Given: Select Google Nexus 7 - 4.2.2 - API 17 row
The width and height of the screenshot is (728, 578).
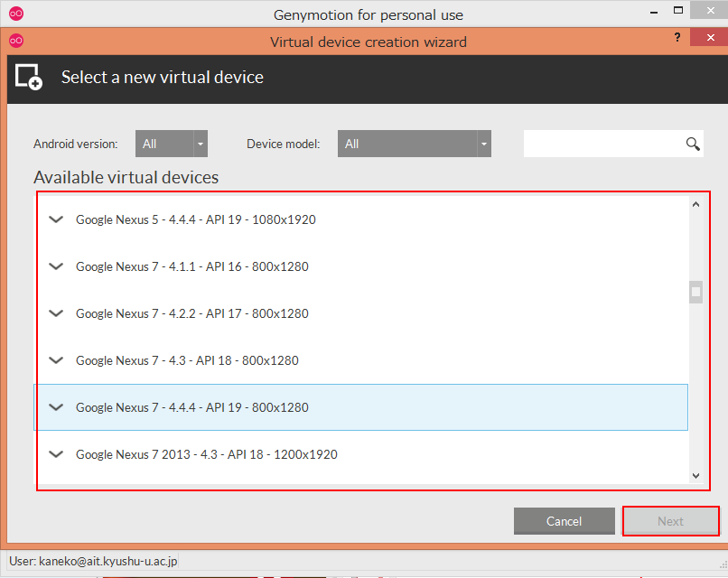Looking at the screenshot, I should (360, 313).
